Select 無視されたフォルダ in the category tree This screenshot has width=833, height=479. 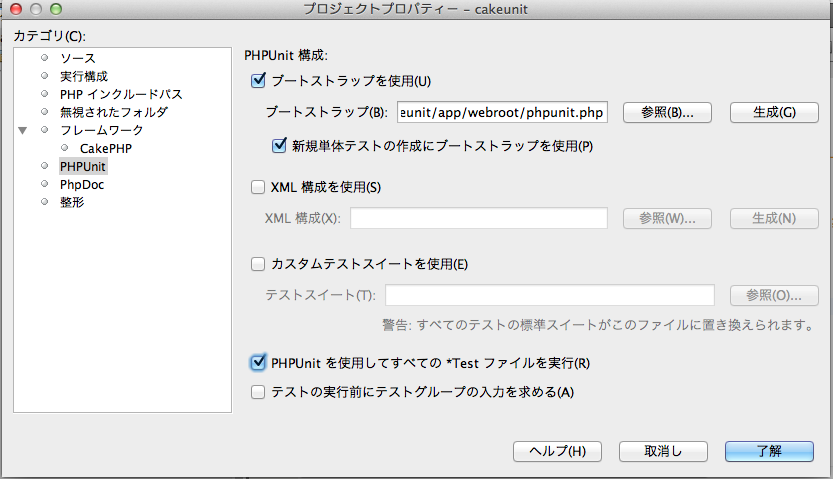coord(114,112)
